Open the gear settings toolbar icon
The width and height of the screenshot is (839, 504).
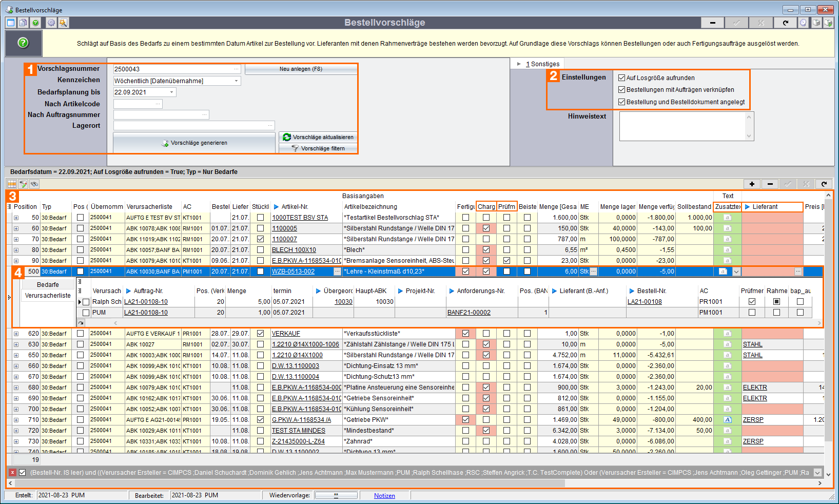coord(51,23)
